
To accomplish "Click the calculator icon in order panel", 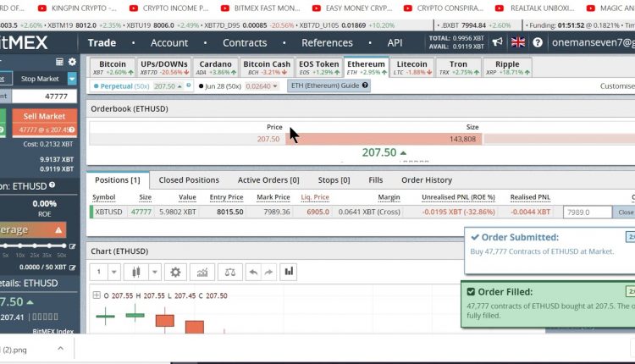I will click(59, 62).
